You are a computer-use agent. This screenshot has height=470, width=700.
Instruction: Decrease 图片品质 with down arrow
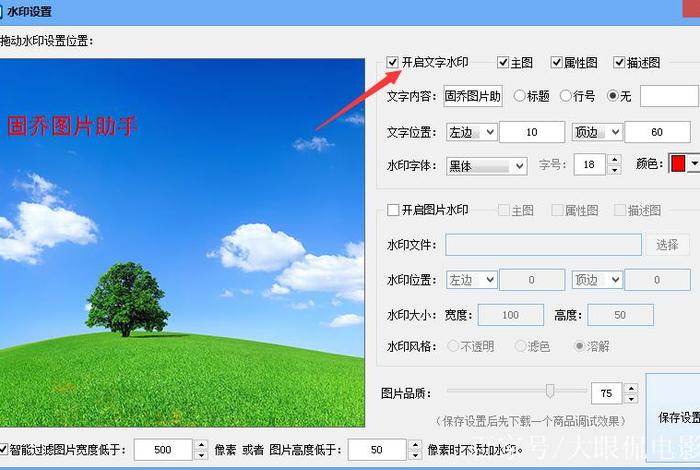click(x=631, y=399)
